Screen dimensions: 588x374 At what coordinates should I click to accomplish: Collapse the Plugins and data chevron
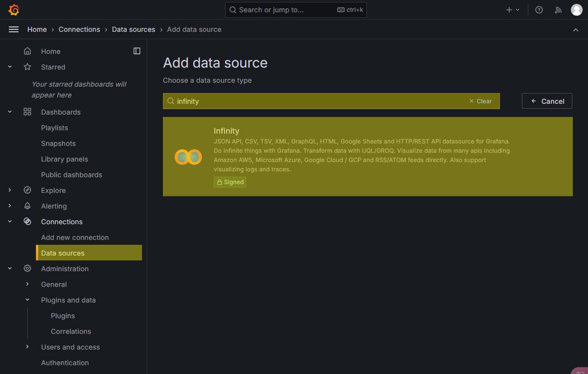[x=27, y=300]
